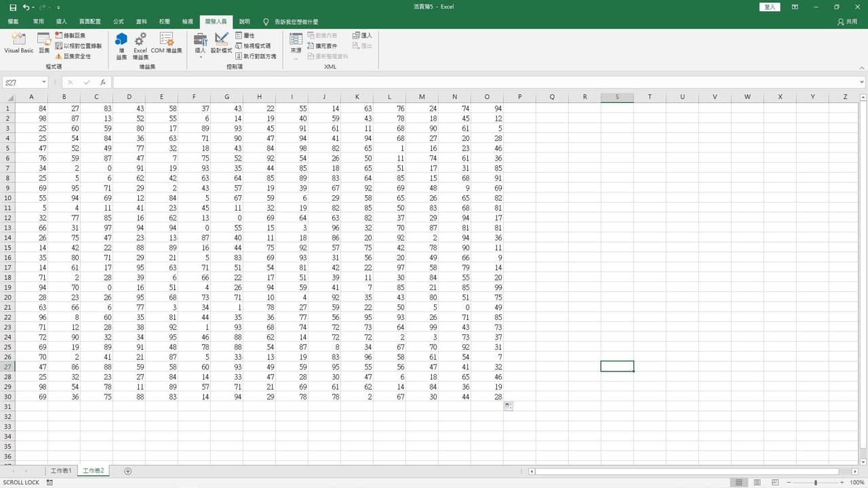Import XML data with 匯入
Image resolution: width=868 pixels, height=488 pixels.
(362, 35)
